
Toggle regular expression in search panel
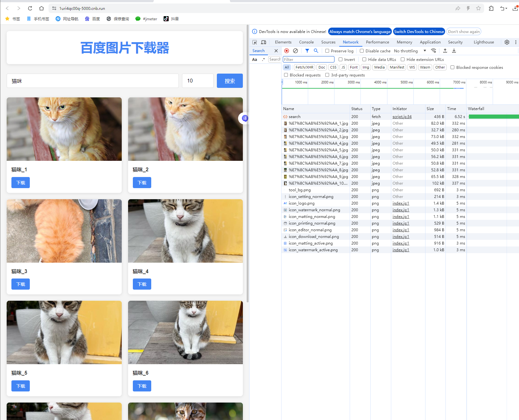(263, 59)
